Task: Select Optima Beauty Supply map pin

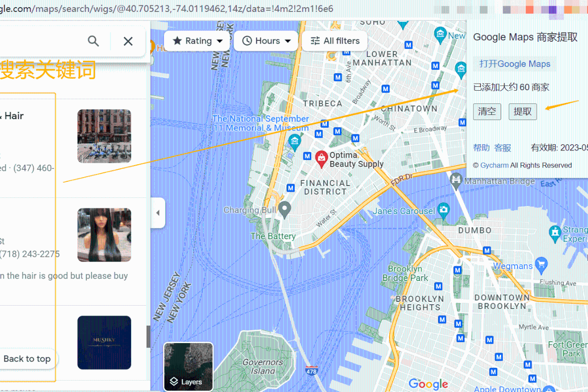Action: 321,159
